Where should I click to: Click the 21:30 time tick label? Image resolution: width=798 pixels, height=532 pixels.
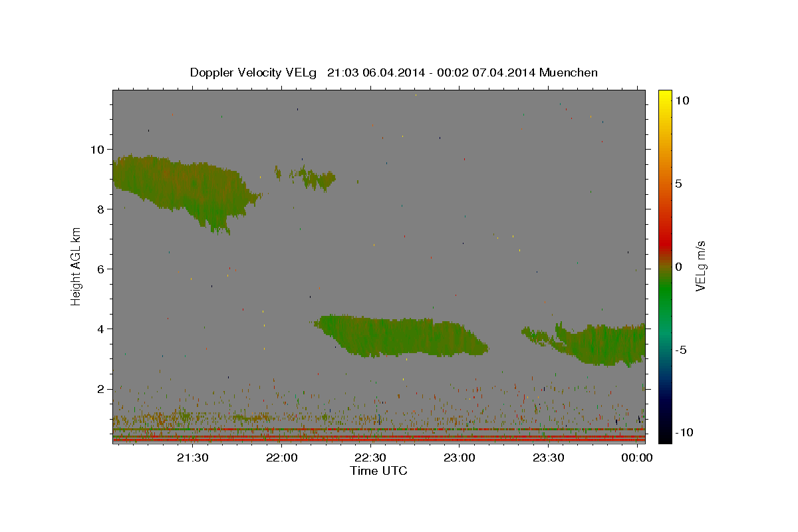coord(193,458)
